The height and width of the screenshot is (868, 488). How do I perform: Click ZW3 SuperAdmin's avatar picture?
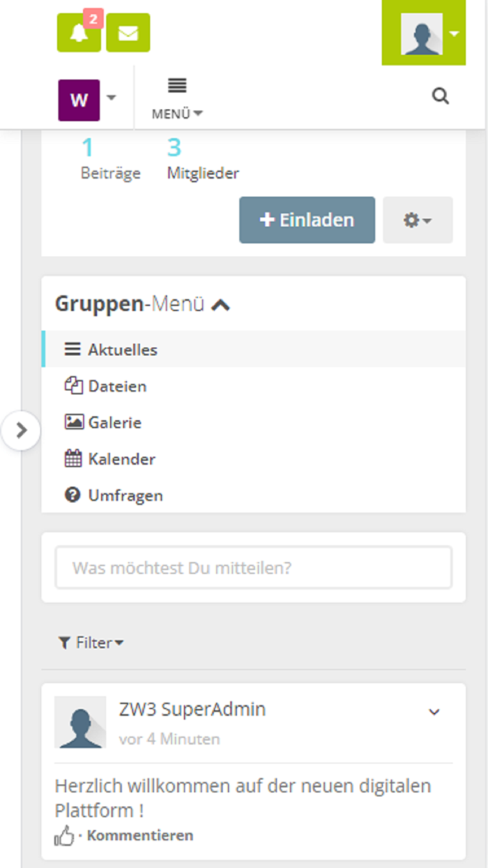pos(80,722)
